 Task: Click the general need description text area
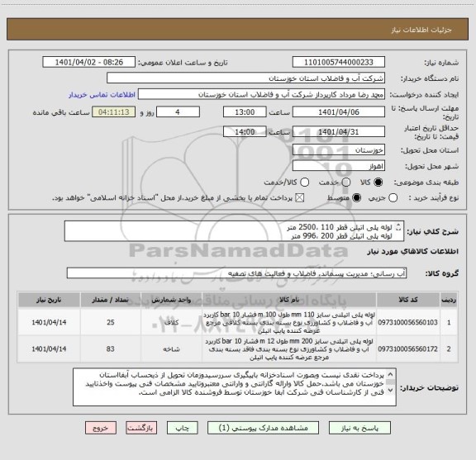coord(234,231)
